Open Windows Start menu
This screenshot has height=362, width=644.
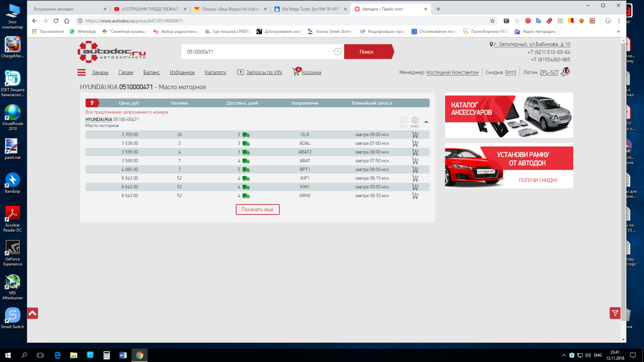(x=8, y=355)
